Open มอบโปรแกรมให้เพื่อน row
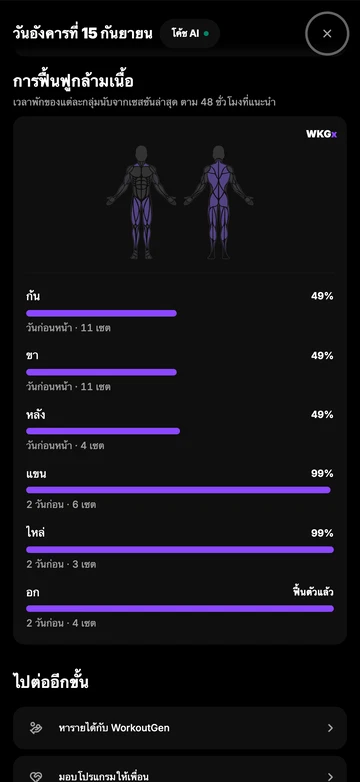This screenshot has height=782, width=360. coord(180,770)
